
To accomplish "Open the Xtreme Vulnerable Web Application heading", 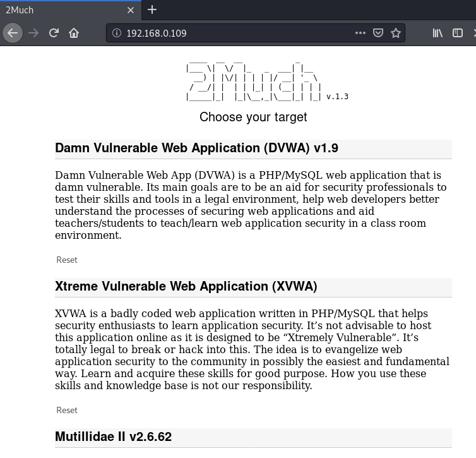I will coord(186,286).
